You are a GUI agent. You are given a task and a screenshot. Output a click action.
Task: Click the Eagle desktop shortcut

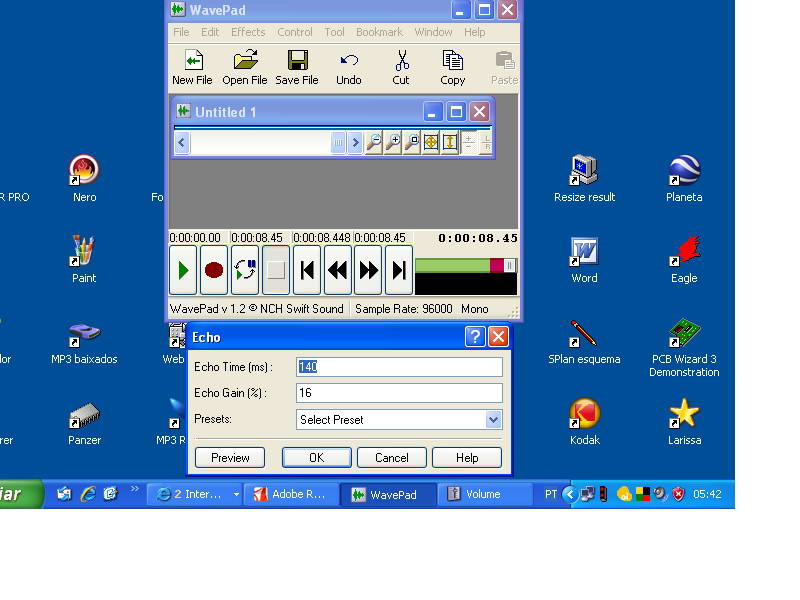684,259
